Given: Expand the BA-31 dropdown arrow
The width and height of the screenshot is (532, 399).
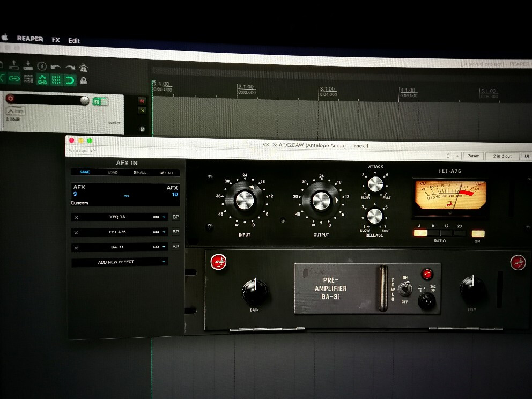Looking at the screenshot, I should tap(164, 247).
